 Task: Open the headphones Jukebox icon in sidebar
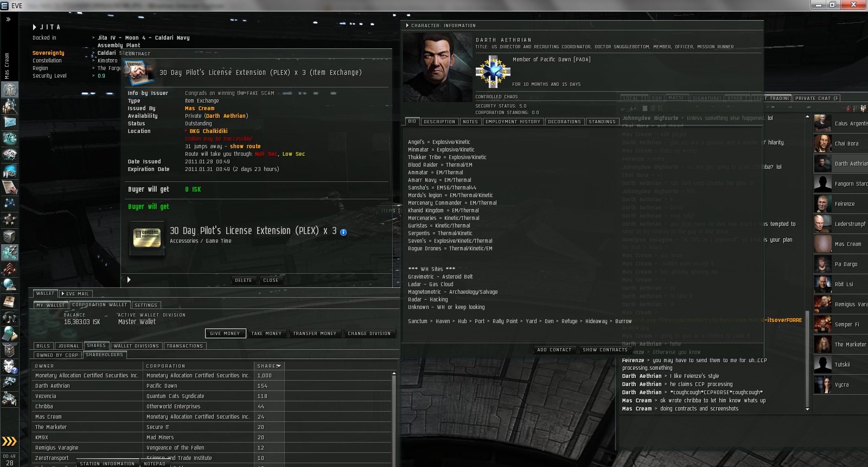pos(10,318)
